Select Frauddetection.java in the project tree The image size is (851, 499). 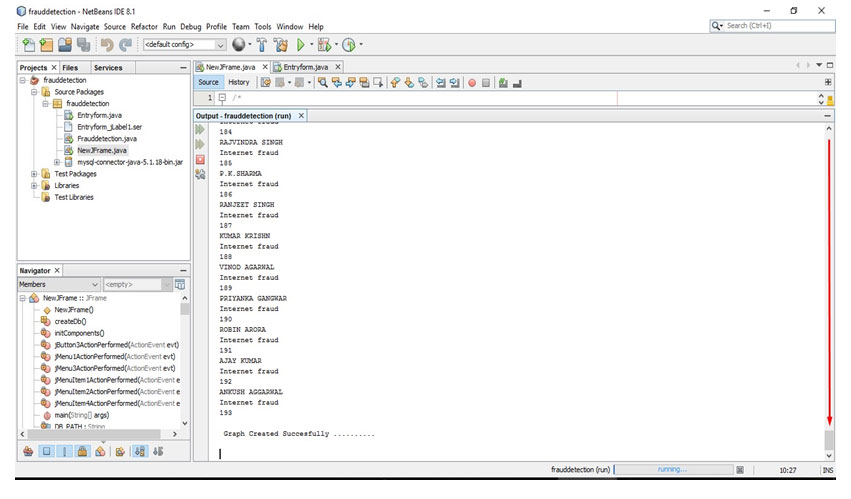click(106, 139)
